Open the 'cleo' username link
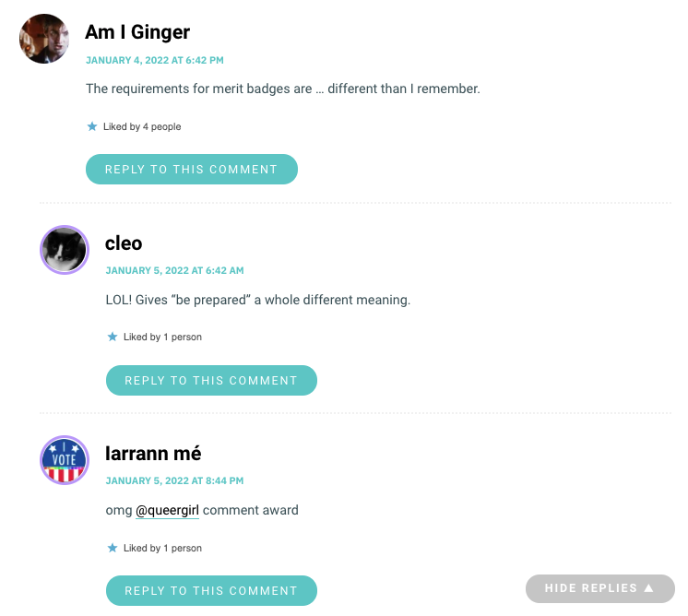688x616 pixels. tap(124, 243)
